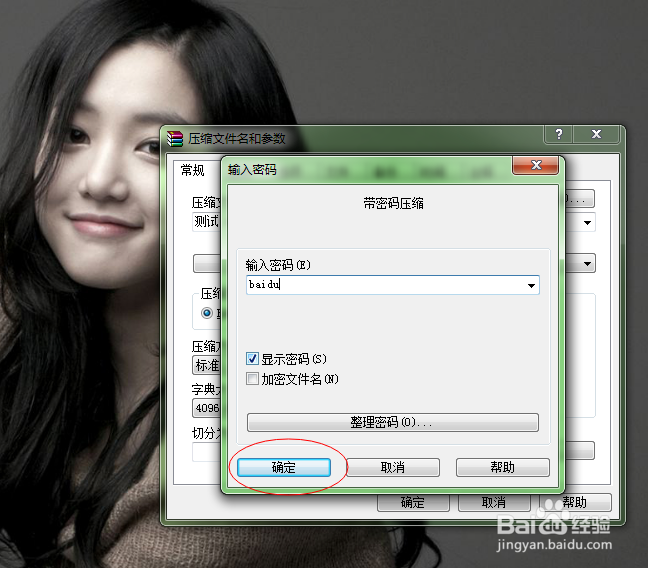Click 确定 in the 输入密码 dialog

coord(284,468)
